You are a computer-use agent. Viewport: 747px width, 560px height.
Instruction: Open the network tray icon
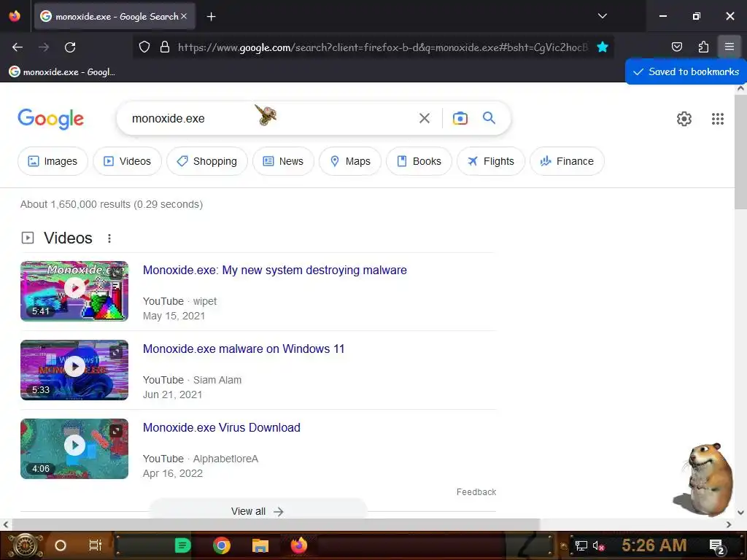tap(581, 545)
